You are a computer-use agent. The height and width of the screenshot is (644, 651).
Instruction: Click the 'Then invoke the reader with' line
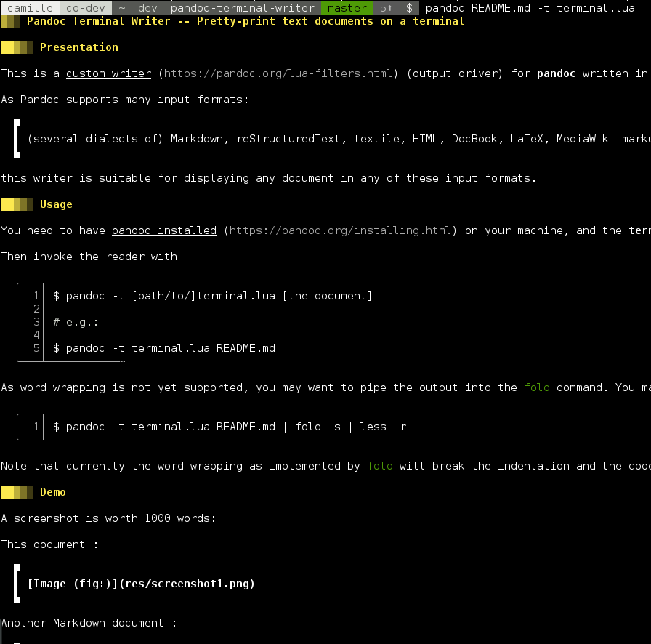89,257
